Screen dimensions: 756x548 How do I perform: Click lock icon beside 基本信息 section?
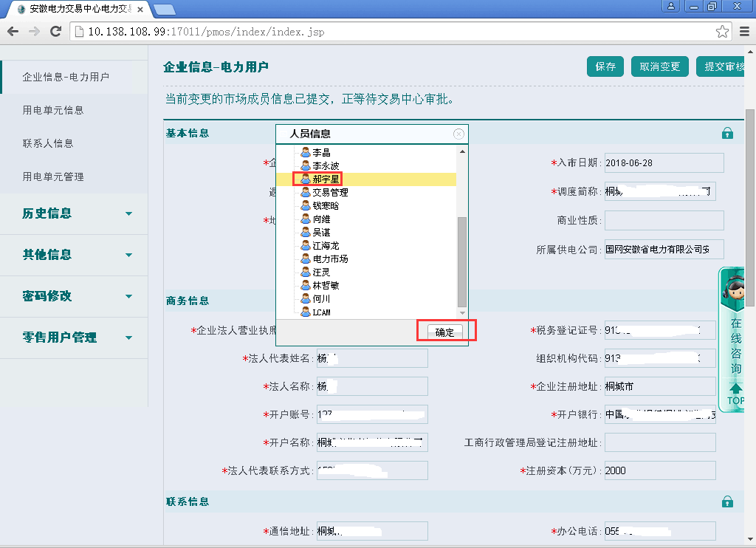(x=727, y=134)
